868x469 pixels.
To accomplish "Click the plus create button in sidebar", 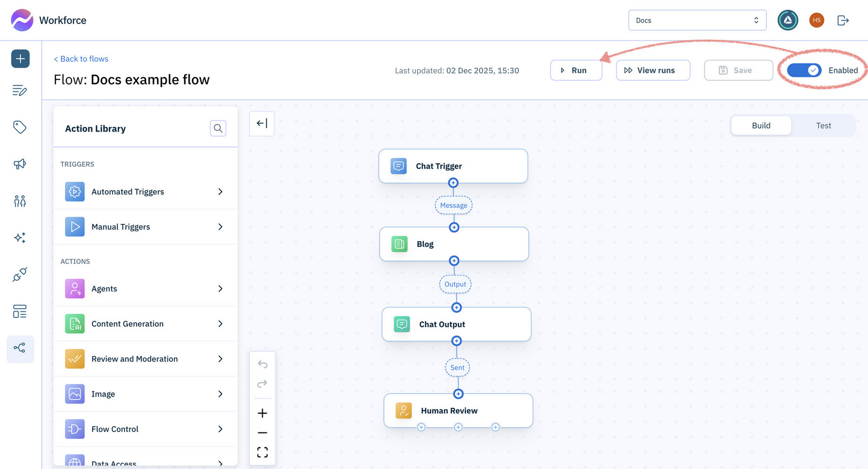I will [20, 59].
